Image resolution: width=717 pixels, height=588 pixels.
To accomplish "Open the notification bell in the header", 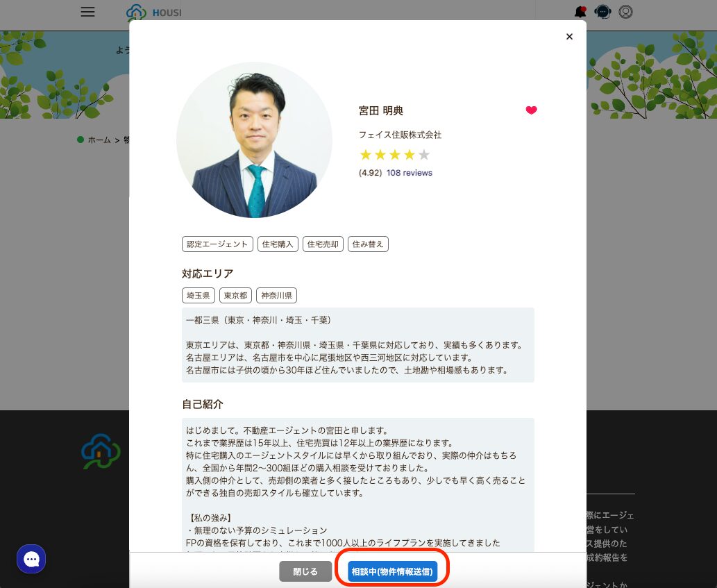I will coord(580,12).
